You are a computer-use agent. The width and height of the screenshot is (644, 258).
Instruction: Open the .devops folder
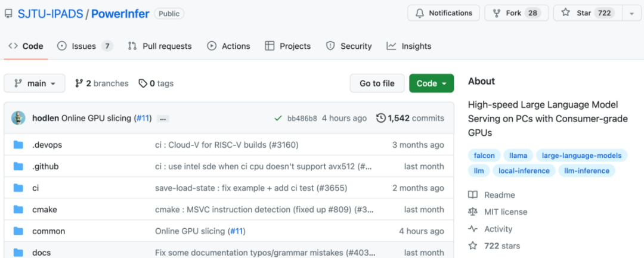[x=47, y=145]
